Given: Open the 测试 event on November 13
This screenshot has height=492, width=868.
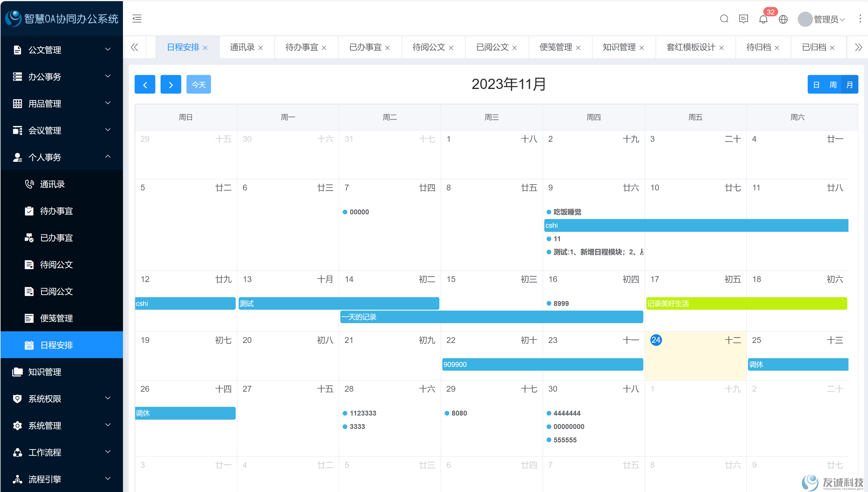Looking at the screenshot, I should tap(339, 303).
